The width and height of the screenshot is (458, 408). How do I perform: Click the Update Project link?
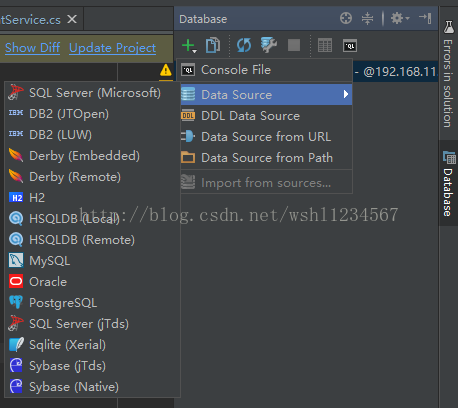click(x=113, y=48)
